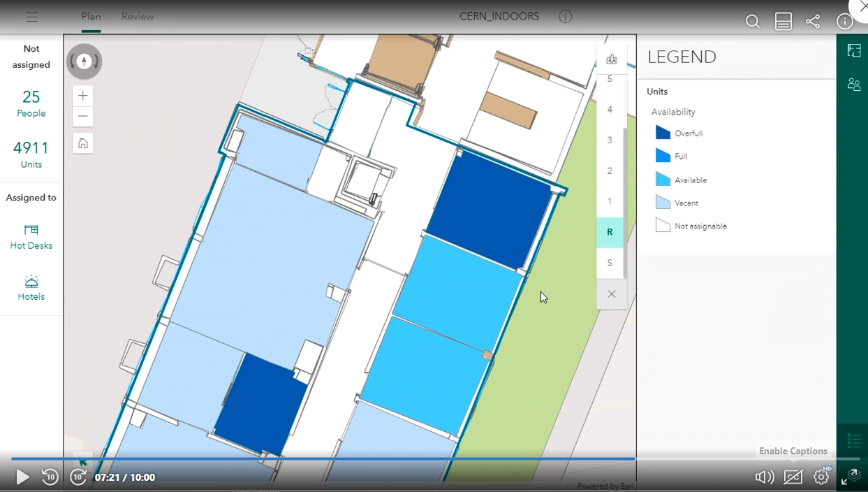This screenshot has height=492, width=868.
Task: Open the legend list icon on the right edge
Action: point(853,440)
